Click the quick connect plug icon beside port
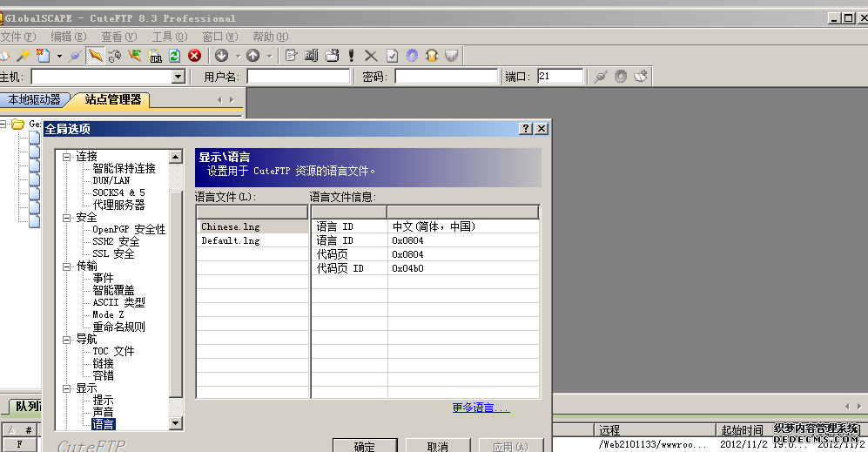The image size is (868, 452). (600, 77)
